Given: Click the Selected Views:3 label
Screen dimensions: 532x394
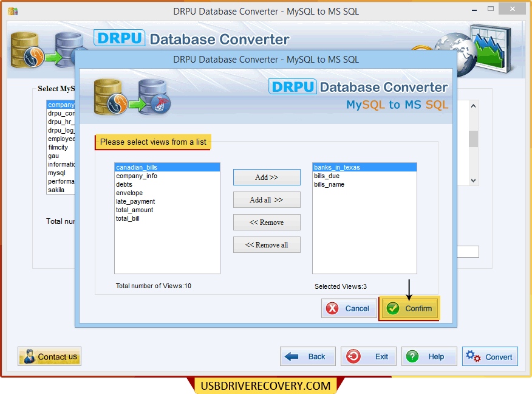Looking at the screenshot, I should pos(341,286).
